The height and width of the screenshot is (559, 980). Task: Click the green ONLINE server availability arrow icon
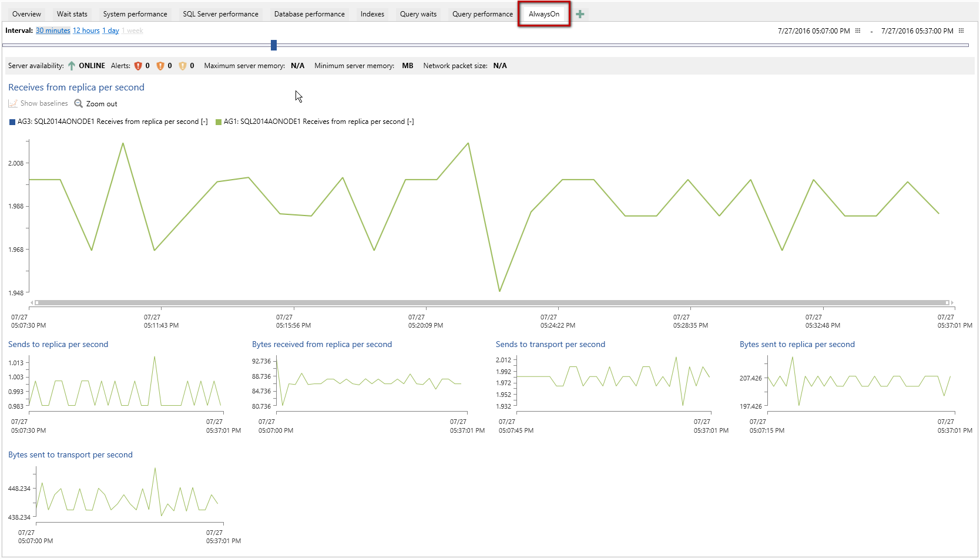[x=71, y=65]
